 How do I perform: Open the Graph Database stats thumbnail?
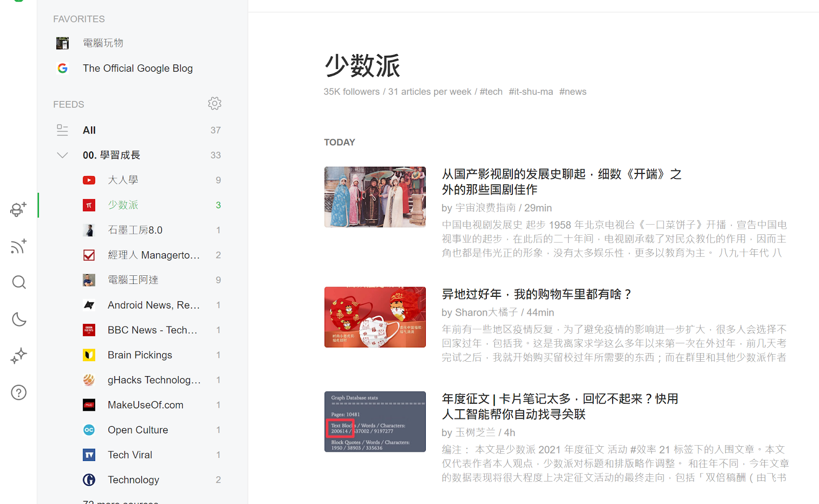pos(375,422)
